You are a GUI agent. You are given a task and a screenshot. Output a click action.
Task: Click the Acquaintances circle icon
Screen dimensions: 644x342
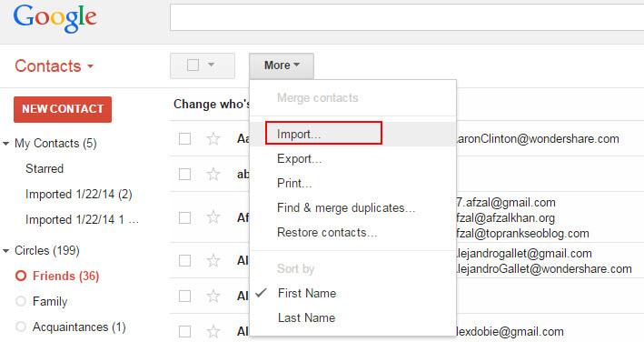point(21,327)
